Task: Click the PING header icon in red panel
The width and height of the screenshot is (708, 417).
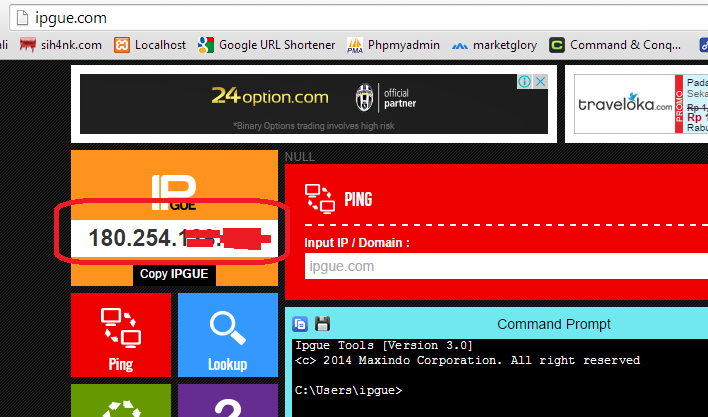Action: pyautogui.click(x=320, y=199)
